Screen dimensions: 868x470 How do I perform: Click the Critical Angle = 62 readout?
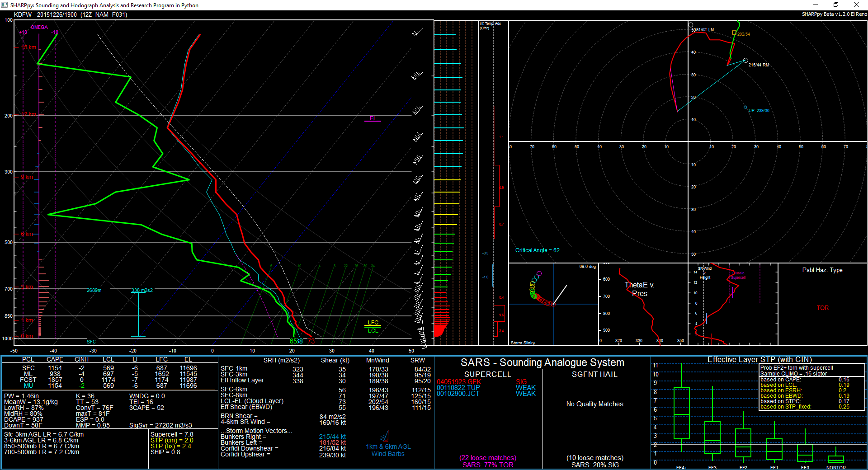(x=537, y=250)
